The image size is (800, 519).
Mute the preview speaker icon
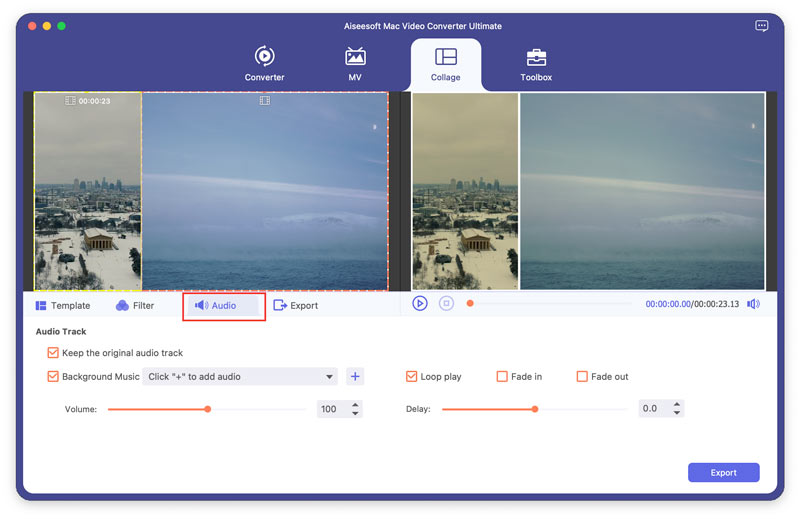tap(753, 304)
